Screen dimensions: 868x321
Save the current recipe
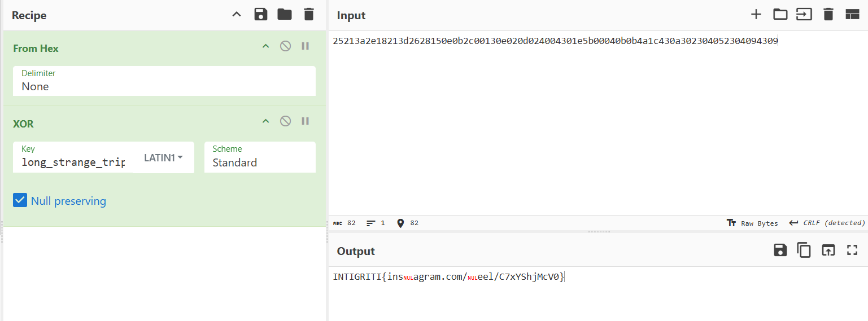260,15
